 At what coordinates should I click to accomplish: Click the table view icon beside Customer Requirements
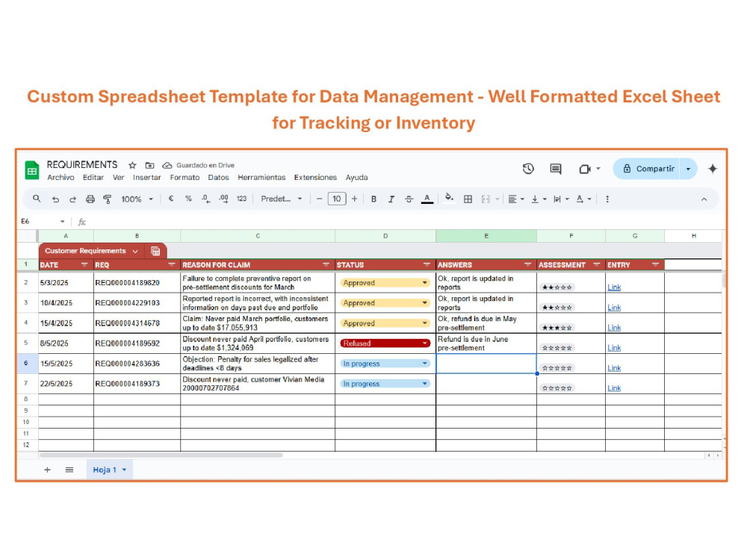pos(155,252)
